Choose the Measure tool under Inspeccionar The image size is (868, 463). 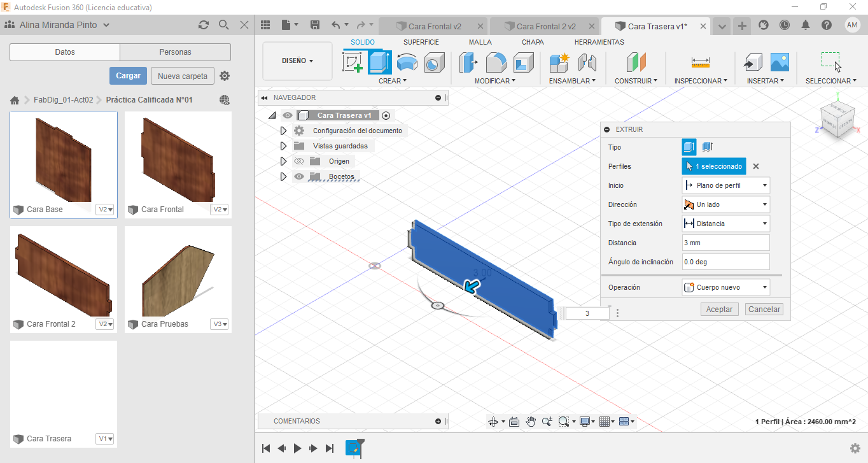[x=700, y=62]
